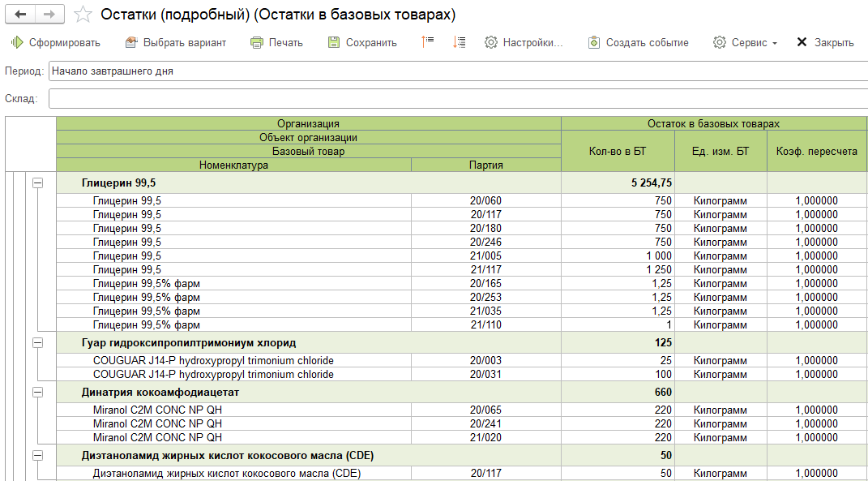Go back with the left arrow button
Image resolution: width=868 pixels, height=481 pixels.
(20, 15)
